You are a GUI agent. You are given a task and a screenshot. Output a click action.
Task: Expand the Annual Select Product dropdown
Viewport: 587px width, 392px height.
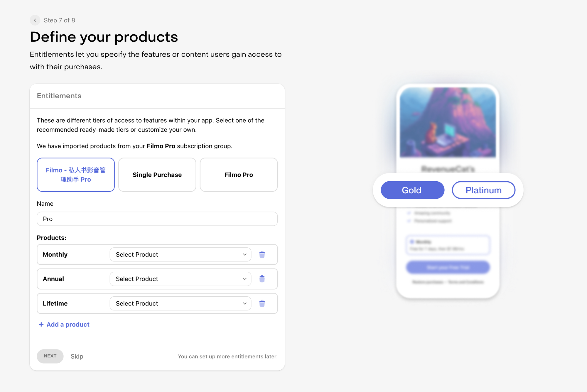coord(180,279)
